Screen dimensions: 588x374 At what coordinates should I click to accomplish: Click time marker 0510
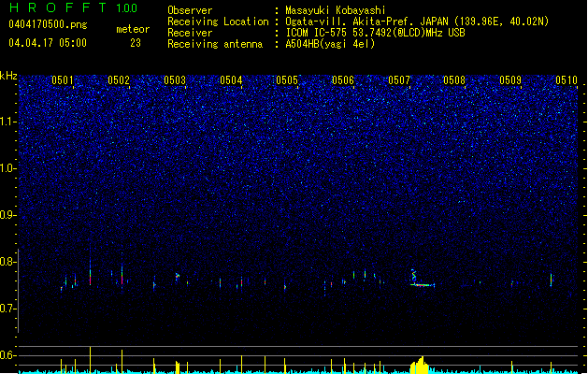click(x=566, y=80)
